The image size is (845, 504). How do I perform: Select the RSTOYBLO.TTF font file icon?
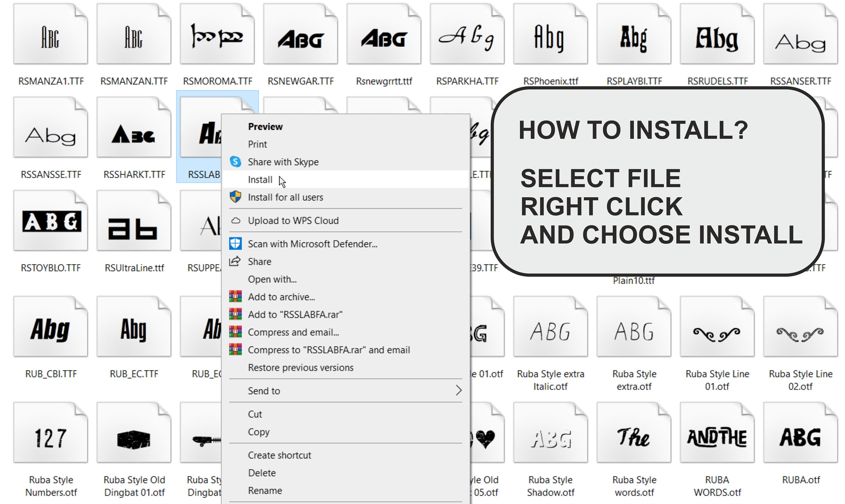point(51,221)
